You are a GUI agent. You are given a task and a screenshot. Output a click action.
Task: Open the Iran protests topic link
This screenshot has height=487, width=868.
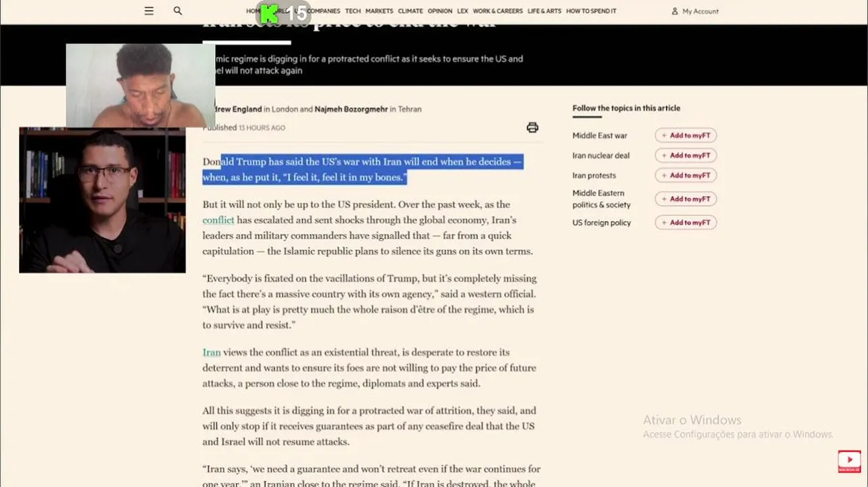(594, 176)
